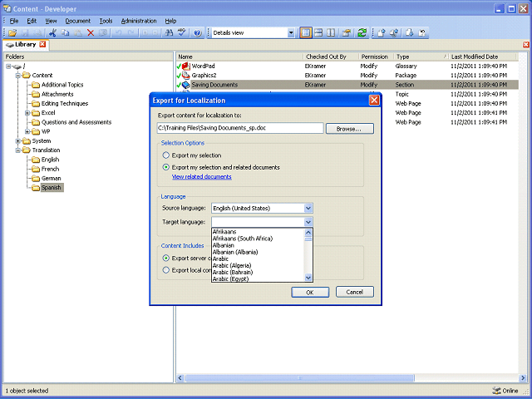Choose the horizontal split layout icon
The width and height of the screenshot is (532, 399).
click(318, 33)
